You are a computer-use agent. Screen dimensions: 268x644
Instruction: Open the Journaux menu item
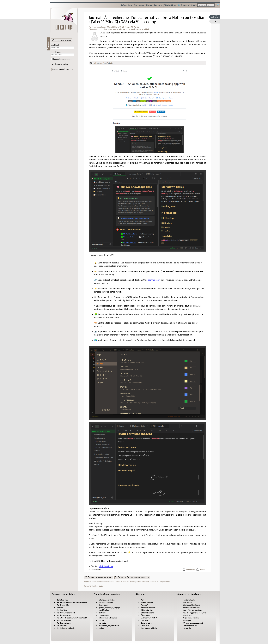pyautogui.click(x=139, y=5)
